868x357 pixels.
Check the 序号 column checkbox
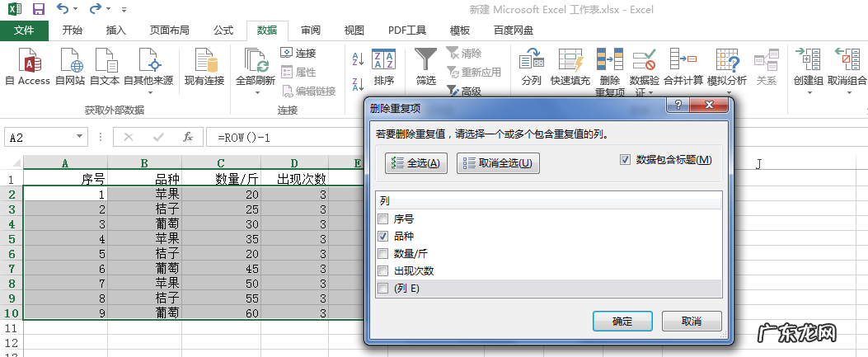382,218
